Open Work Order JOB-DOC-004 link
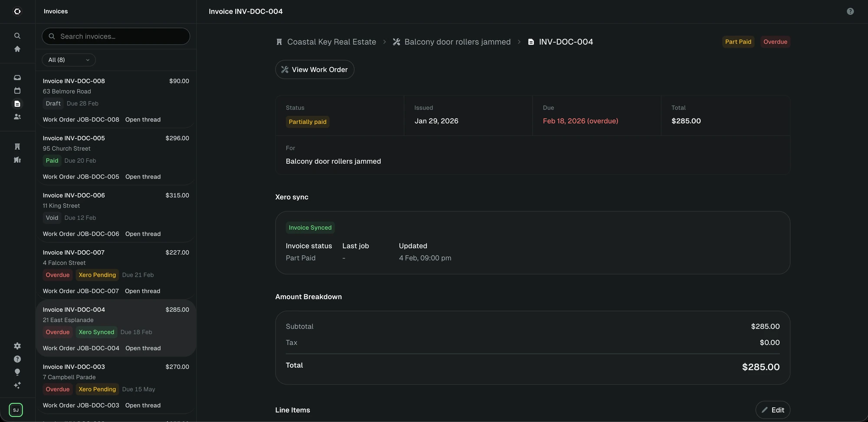 [81, 348]
